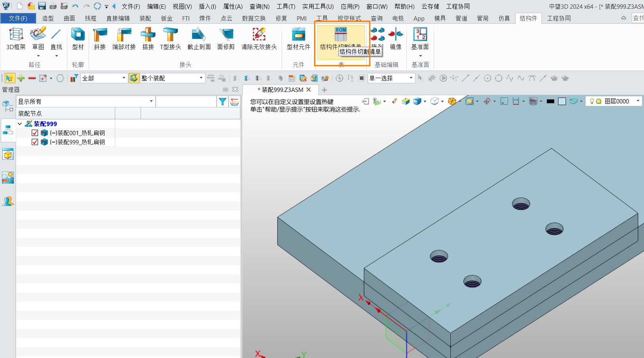Collapse the 装配999 tree node
644x358 pixels.
pos(20,124)
